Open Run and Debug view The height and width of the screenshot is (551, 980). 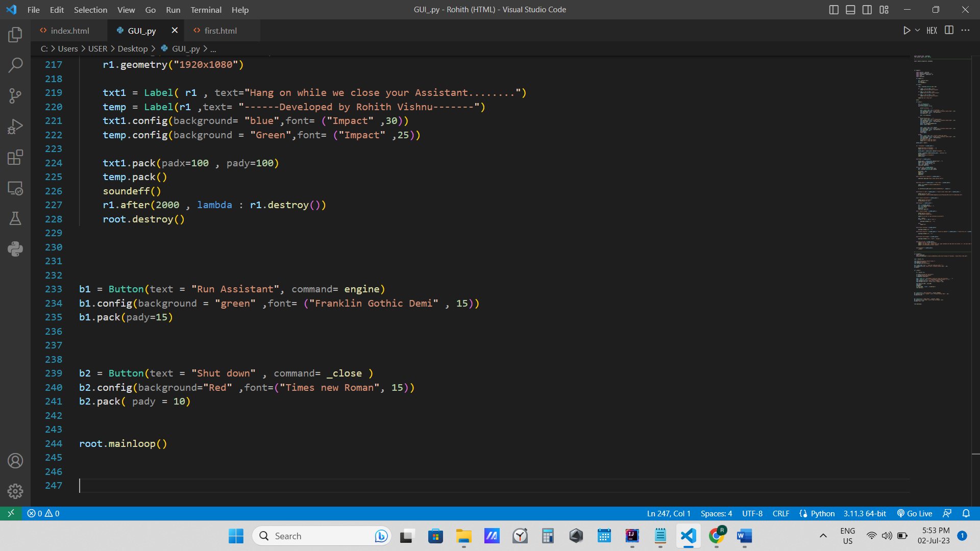(x=15, y=127)
